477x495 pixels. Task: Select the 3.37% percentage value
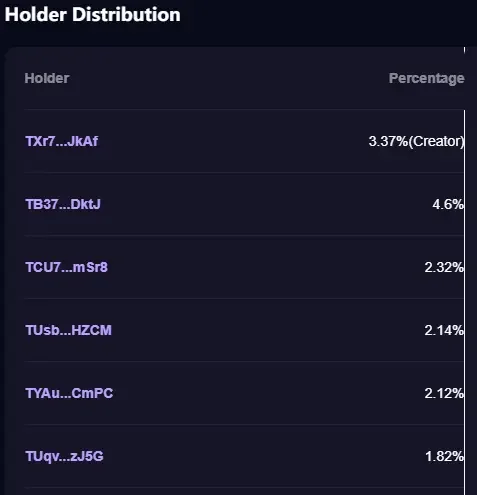point(388,141)
